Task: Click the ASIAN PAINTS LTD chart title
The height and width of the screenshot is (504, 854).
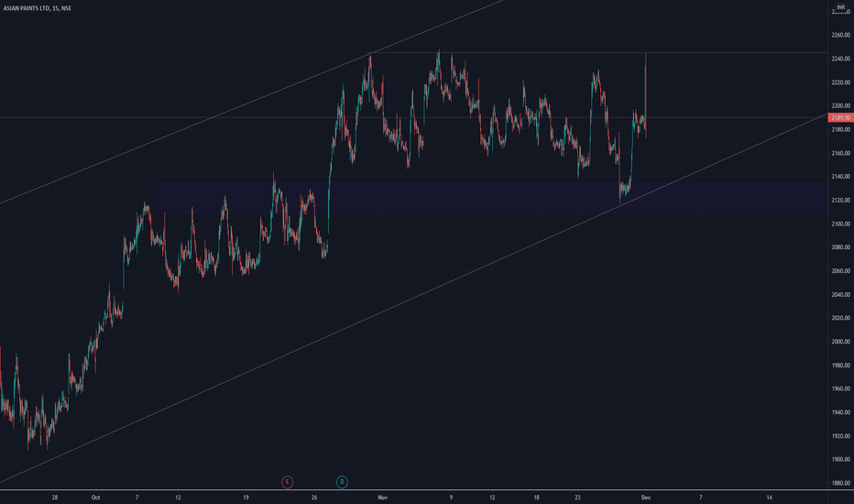Action: pos(37,8)
